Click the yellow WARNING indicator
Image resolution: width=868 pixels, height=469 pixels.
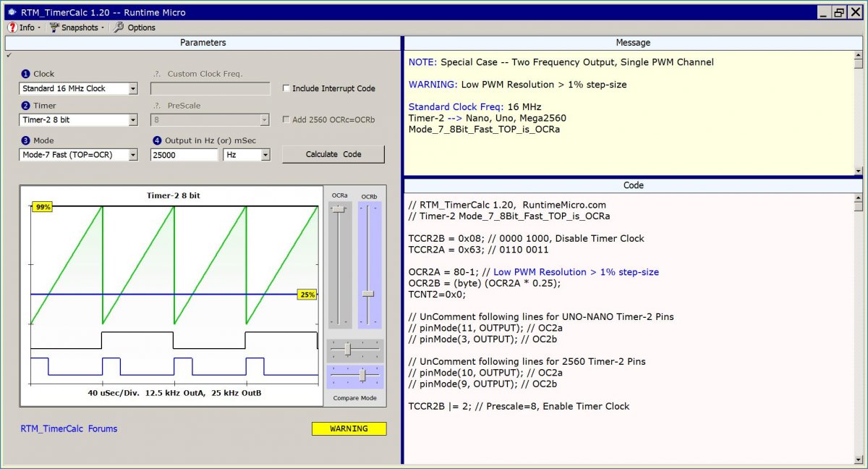[x=349, y=428]
